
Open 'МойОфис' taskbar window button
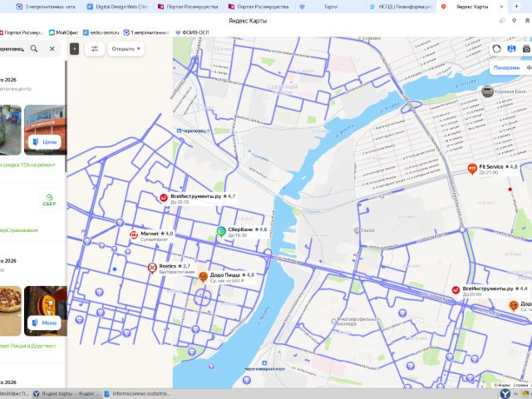(x=15, y=393)
